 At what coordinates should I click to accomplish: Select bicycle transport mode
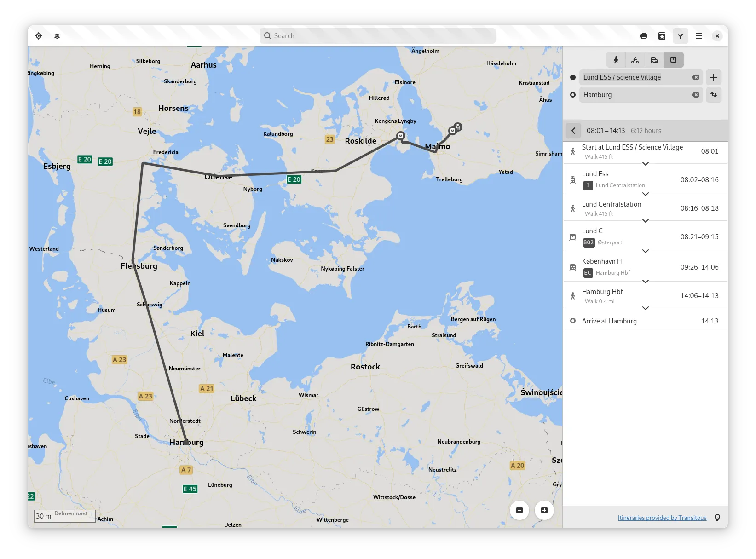click(x=635, y=60)
